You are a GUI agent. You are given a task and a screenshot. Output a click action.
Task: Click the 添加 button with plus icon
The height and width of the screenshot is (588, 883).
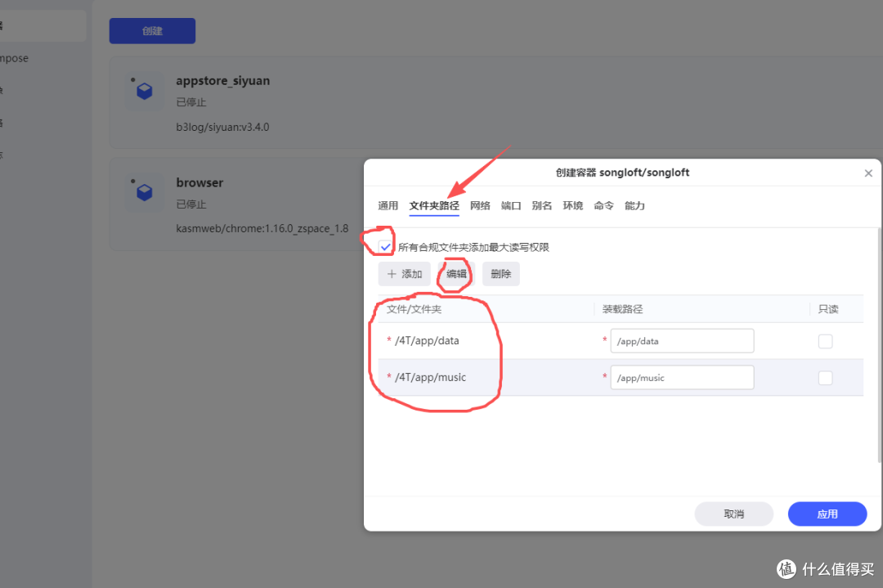405,274
